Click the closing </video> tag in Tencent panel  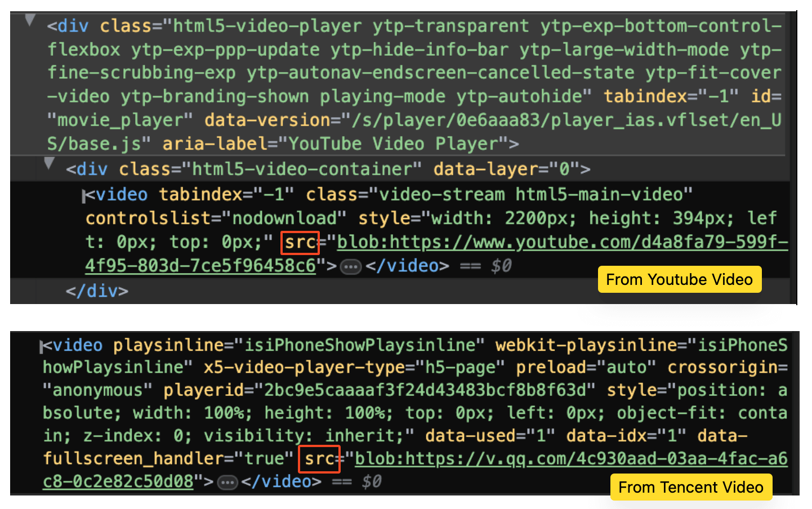pyautogui.click(x=281, y=482)
